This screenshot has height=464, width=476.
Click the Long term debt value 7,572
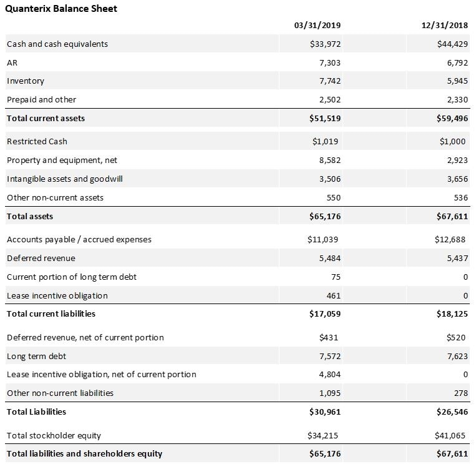[329, 356]
